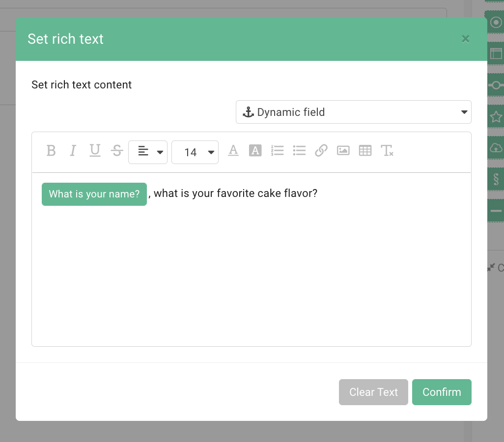Open the text alignment dropdown
This screenshot has height=442, width=504.
point(147,152)
